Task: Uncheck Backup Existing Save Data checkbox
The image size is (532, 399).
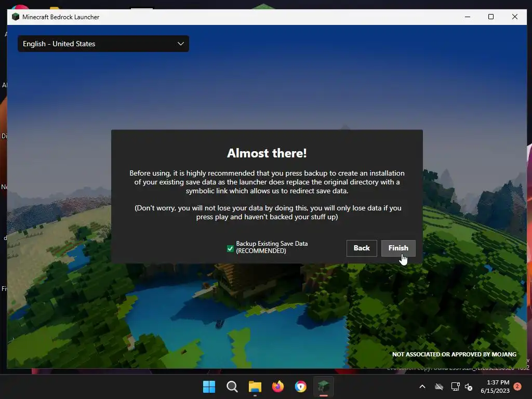Action: (x=230, y=248)
